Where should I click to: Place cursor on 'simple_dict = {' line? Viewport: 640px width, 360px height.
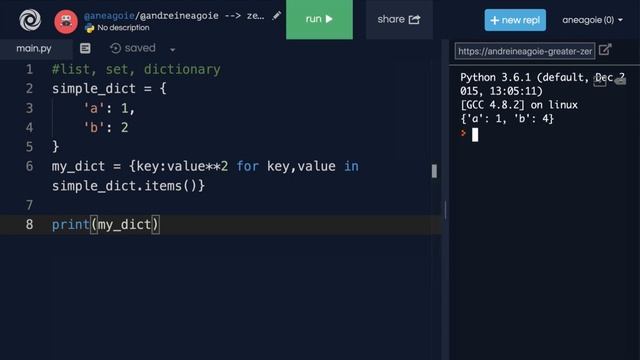click(109, 89)
